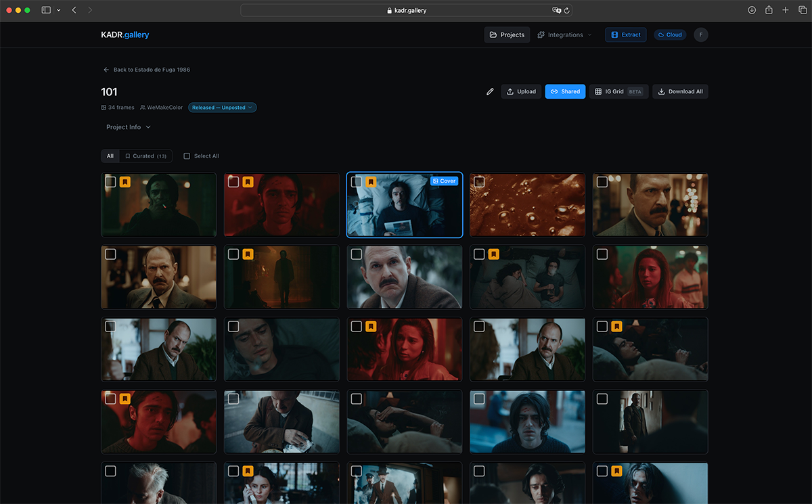The height and width of the screenshot is (504, 812).
Task: Click the Cover badge on the selected frame
Action: [444, 181]
